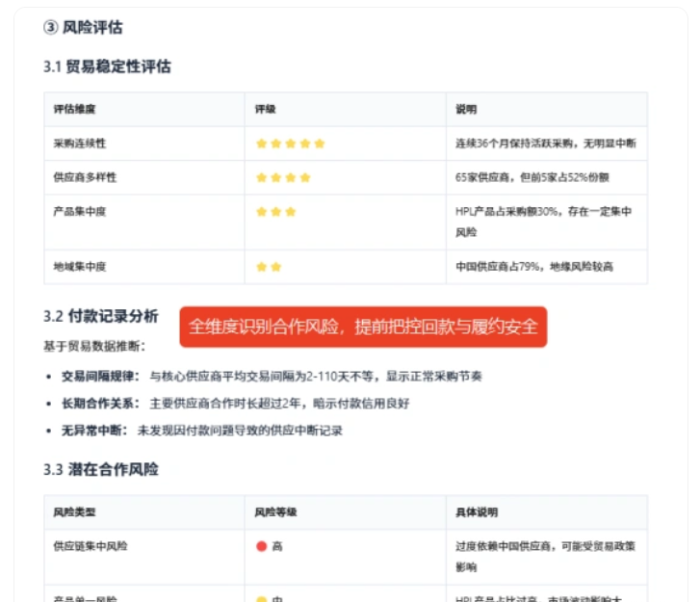Click the four-star rating for 供应商多样性
Image resolution: width=700 pixels, height=602 pixels.
point(283,178)
